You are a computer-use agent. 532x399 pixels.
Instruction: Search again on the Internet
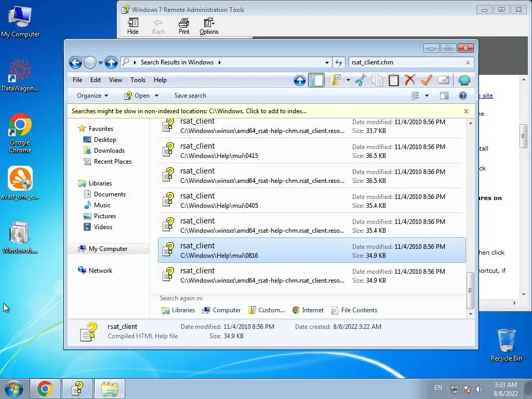click(x=308, y=310)
